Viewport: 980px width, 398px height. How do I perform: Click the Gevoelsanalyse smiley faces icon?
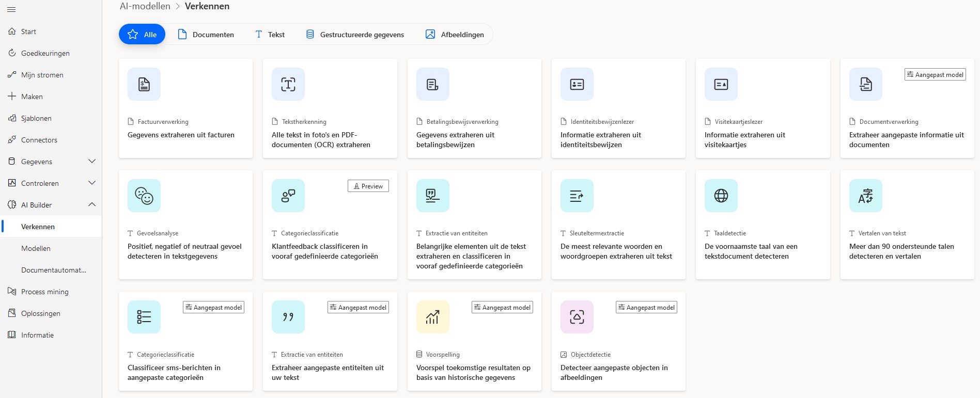coord(144,196)
